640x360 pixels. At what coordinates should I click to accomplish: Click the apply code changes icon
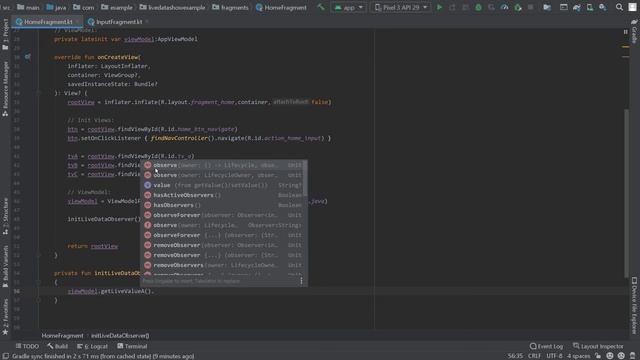click(465, 7)
